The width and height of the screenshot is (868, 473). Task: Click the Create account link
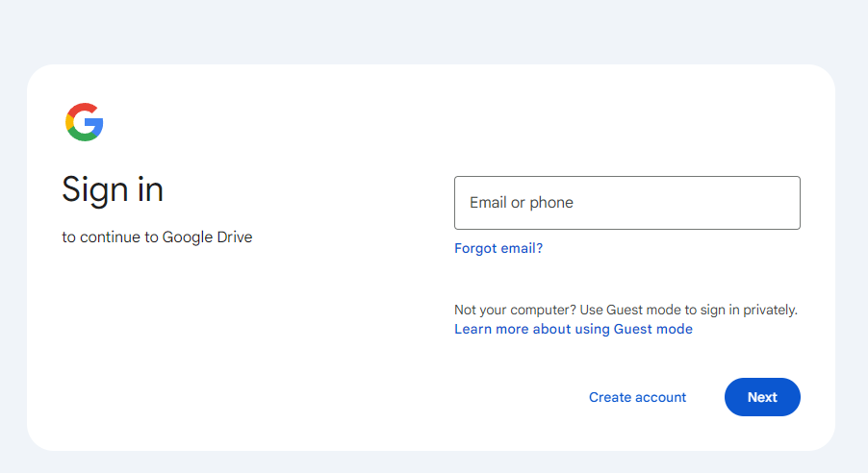click(x=637, y=397)
